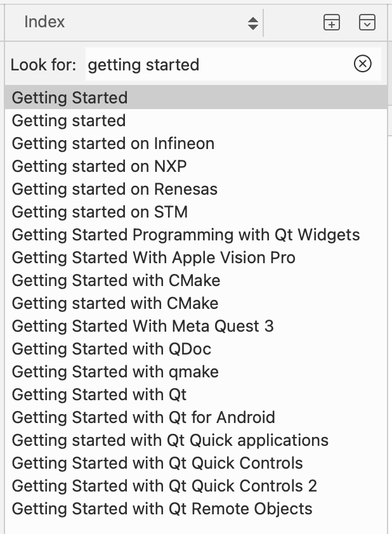This screenshot has height=534, width=392.
Task: Clear the Look for search text
Action: point(362,63)
